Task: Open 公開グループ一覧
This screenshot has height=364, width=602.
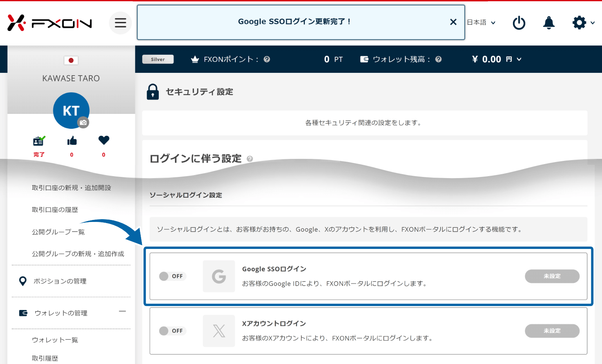Action: (58, 232)
